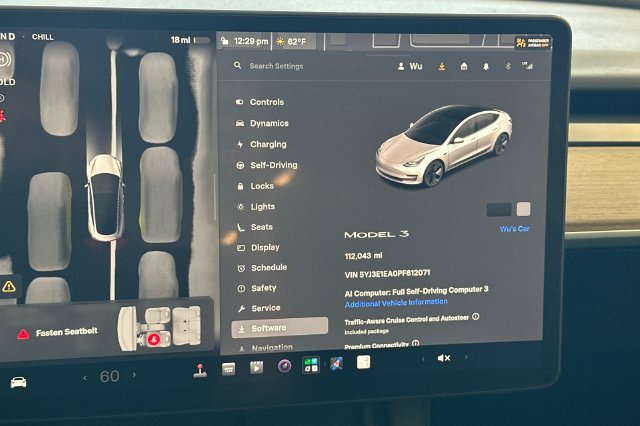The height and width of the screenshot is (426, 640).
Task: Tap the yellow warning triangle icon
Action: tap(9, 286)
